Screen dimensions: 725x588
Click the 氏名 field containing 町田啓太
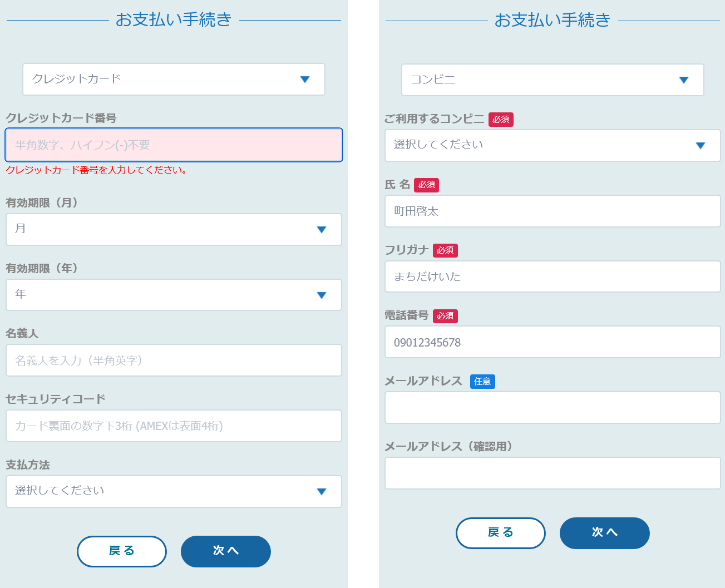pos(553,211)
